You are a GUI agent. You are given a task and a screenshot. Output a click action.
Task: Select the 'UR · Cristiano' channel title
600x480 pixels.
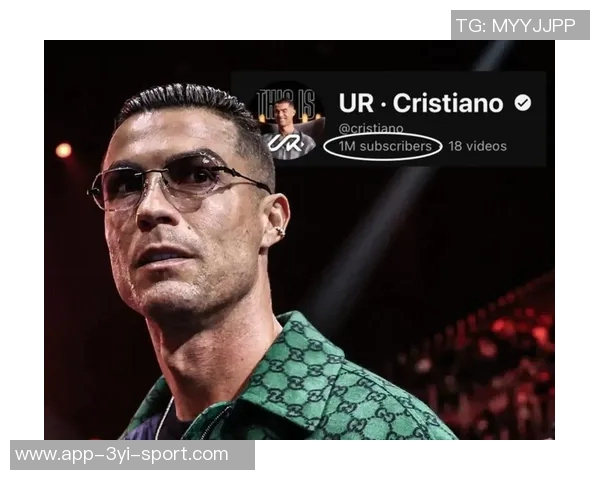(421, 103)
